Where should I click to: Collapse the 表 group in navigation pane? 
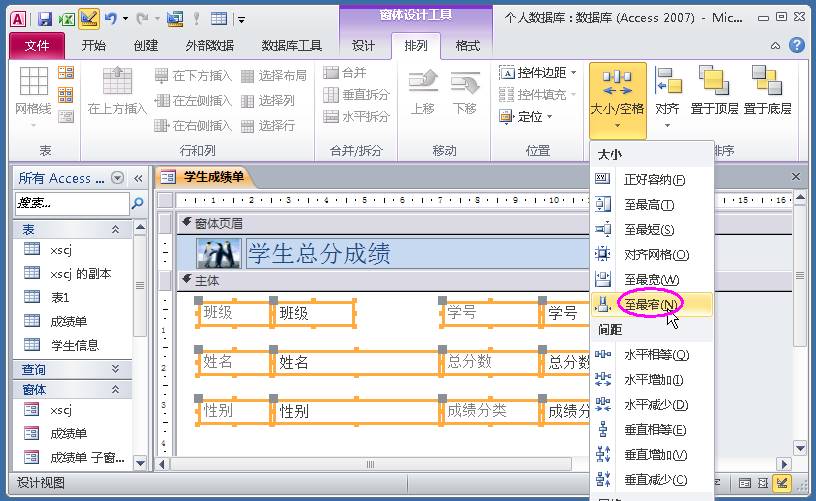pyautogui.click(x=116, y=229)
